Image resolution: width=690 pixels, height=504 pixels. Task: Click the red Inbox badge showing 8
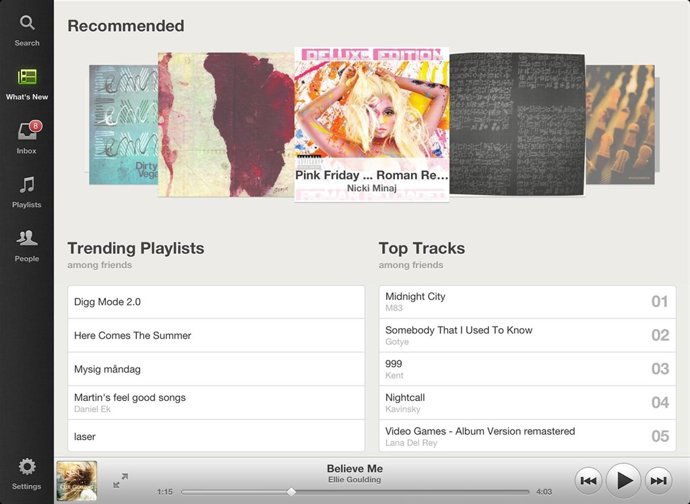click(x=36, y=126)
